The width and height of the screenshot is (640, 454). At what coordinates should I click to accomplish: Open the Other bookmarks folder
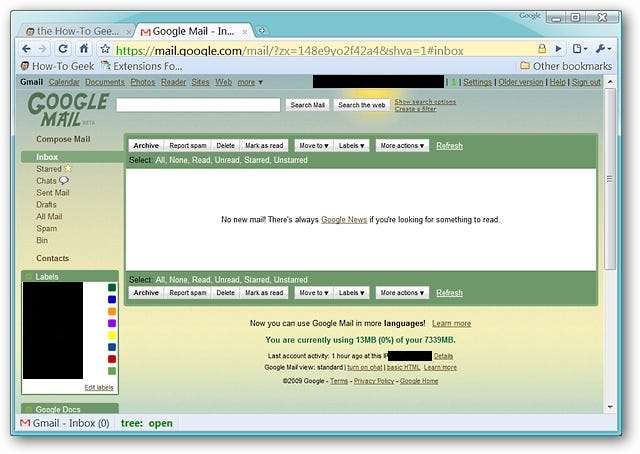coord(566,66)
